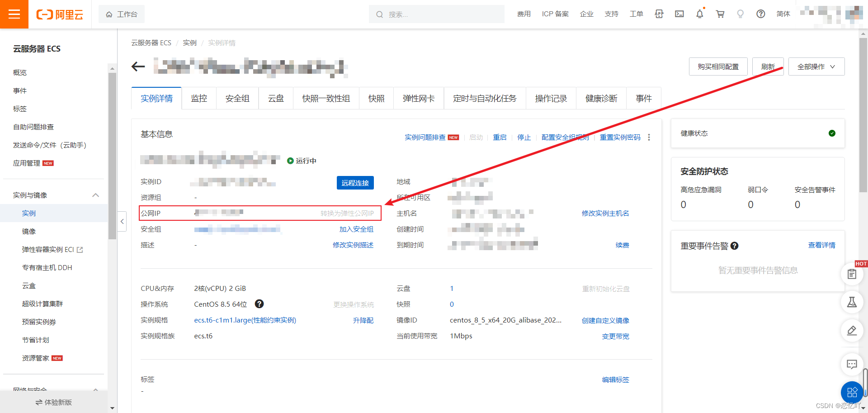Click the 编辑标签 link

pyautogui.click(x=615, y=380)
